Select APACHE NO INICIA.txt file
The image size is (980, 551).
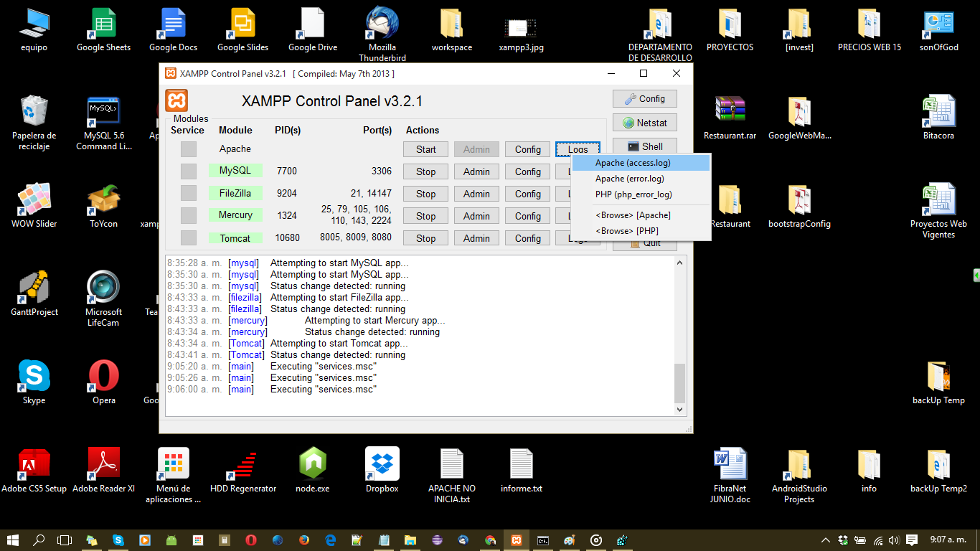pyautogui.click(x=452, y=476)
